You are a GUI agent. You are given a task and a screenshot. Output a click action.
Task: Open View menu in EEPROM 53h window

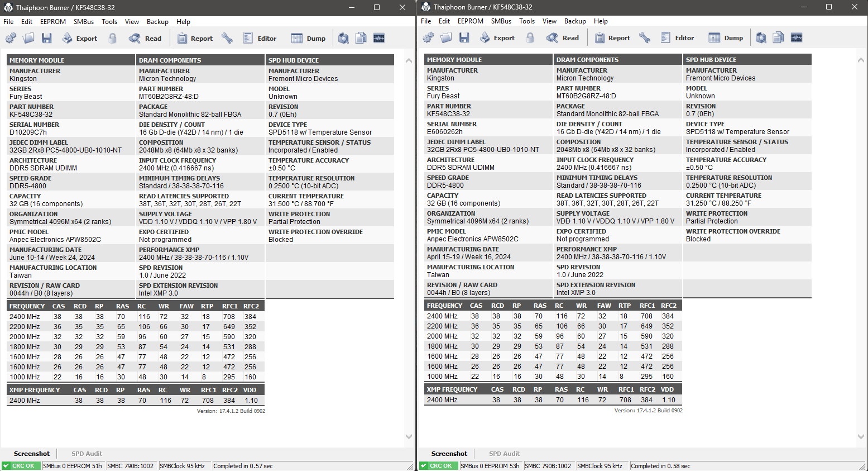[x=550, y=21]
